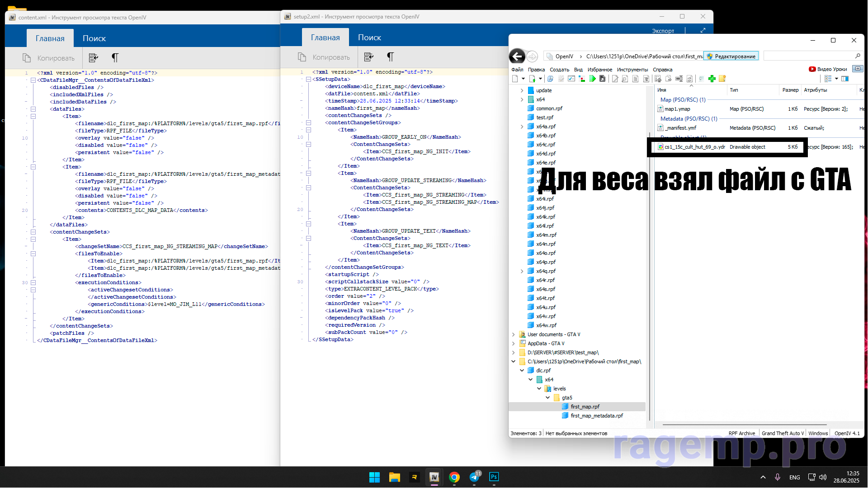Click the search magnifier icon in OpenIV search box

858,56
